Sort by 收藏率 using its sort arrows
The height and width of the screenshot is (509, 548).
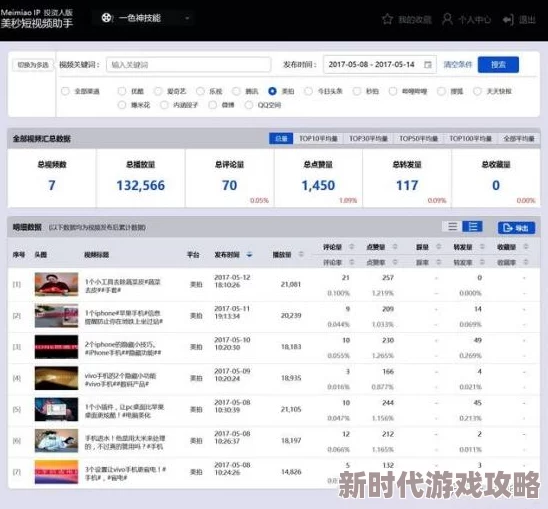point(526,262)
